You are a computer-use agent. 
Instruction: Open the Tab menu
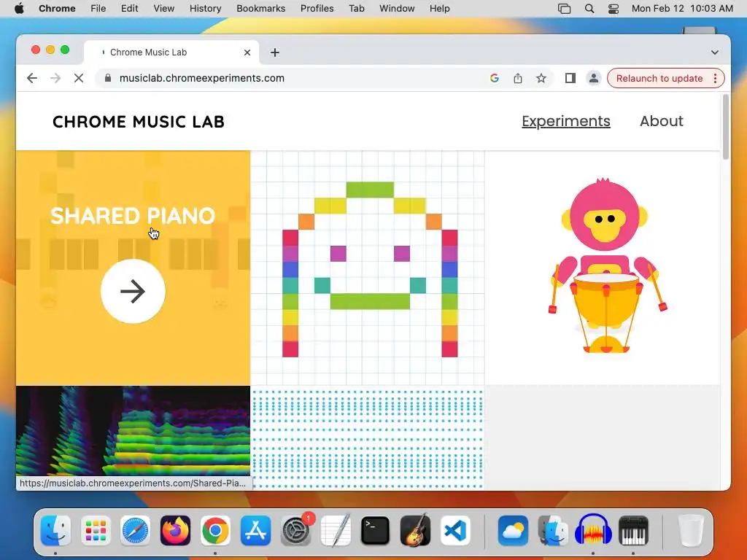[356, 9]
